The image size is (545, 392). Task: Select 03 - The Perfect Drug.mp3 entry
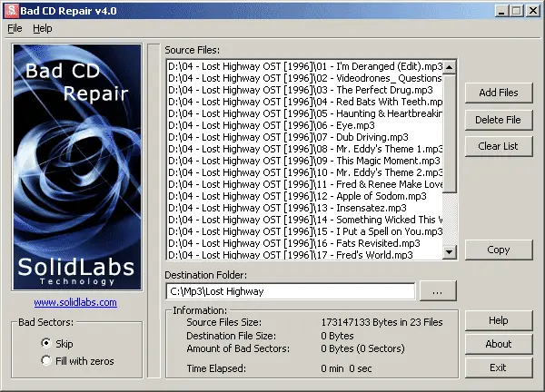coord(304,90)
